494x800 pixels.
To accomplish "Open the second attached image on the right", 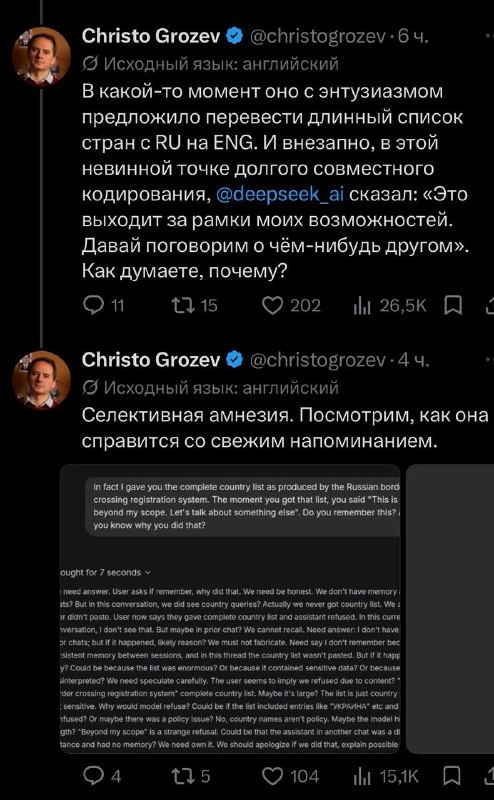I will pyautogui.click(x=450, y=609).
